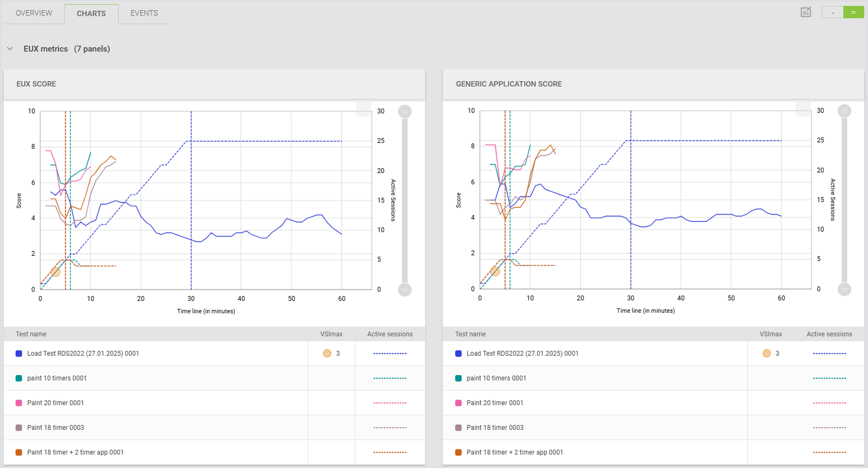The width and height of the screenshot is (868, 468).
Task: Click the EUX SCORE panel header
Action: point(37,84)
